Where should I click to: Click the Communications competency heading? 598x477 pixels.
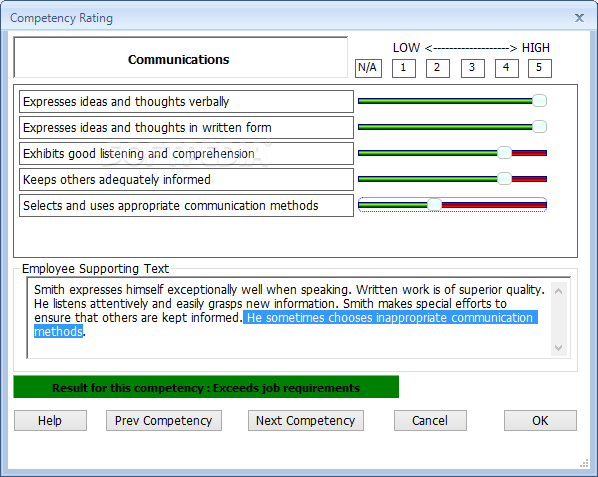[x=180, y=58]
